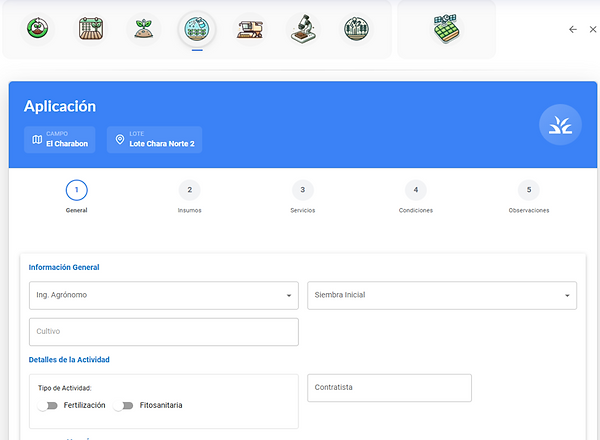Screen dimensions: 600x440
Task: Go back using the left arrow
Action: pyautogui.click(x=573, y=29)
